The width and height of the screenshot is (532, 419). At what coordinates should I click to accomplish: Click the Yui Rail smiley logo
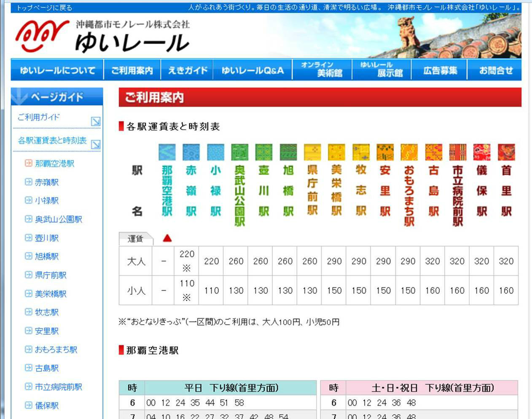41,35
